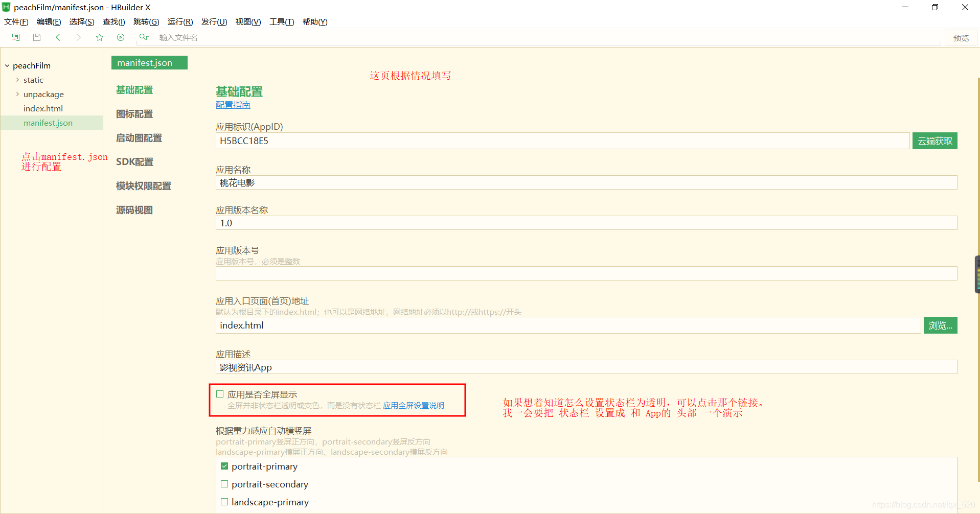Click the HBuilder X app logo icon
Viewport: 980px width, 514px height.
pyautogui.click(x=6, y=7)
